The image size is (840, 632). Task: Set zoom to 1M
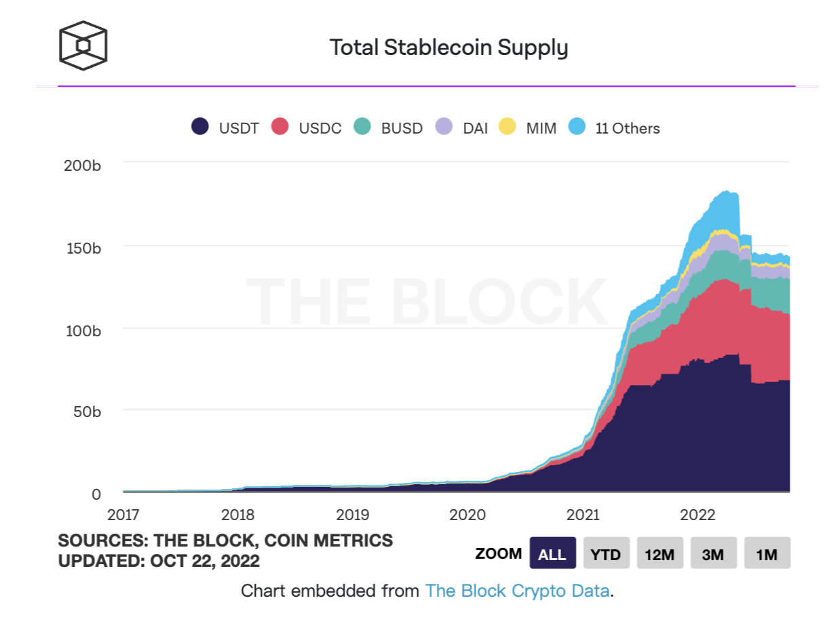point(767,553)
